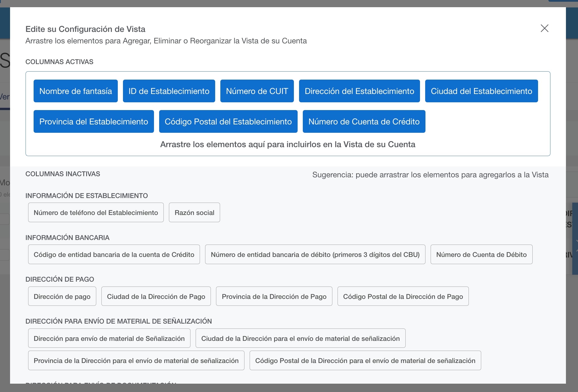578x392 pixels.
Task: Click the Número de Cuenta de Crédito chip
Action: pos(363,121)
